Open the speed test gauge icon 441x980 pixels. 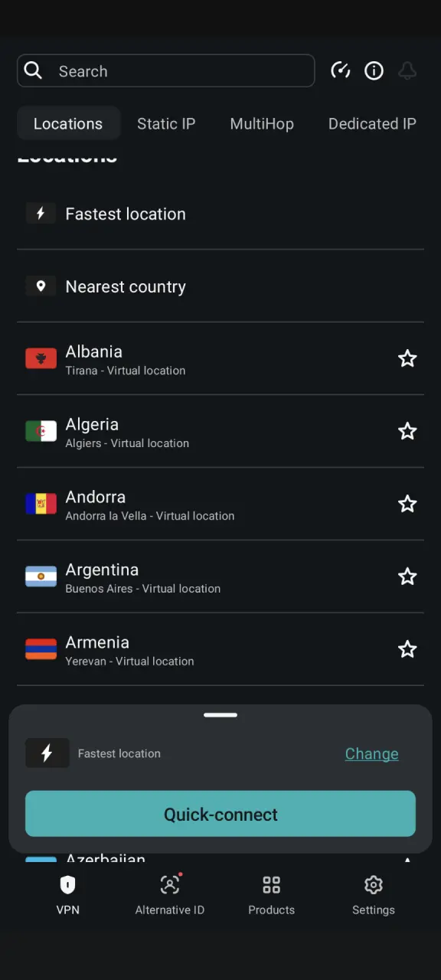340,71
